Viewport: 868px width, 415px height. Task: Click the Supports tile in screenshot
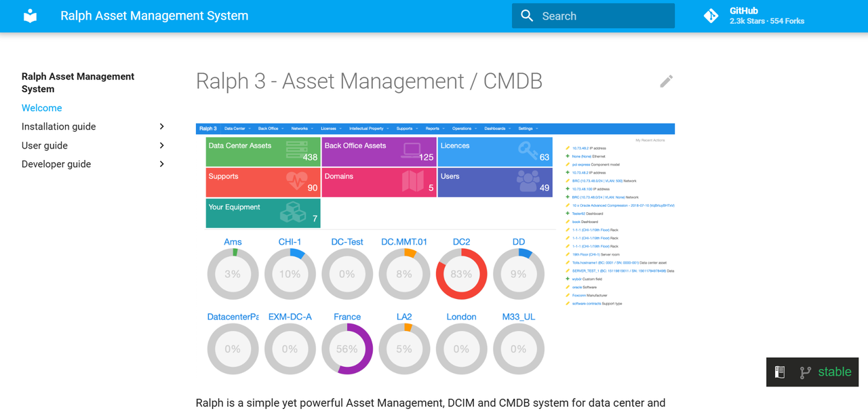tap(263, 182)
